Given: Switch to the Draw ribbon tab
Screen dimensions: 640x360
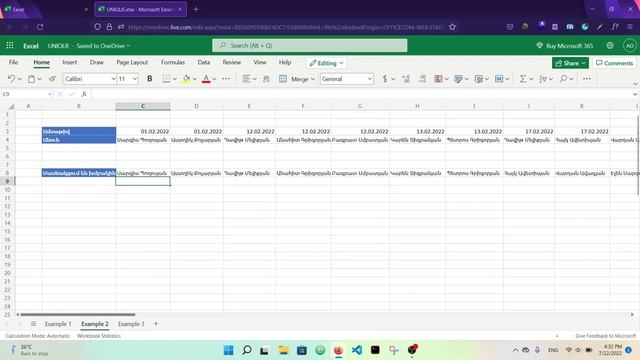Looking at the screenshot, I should click(96, 62).
